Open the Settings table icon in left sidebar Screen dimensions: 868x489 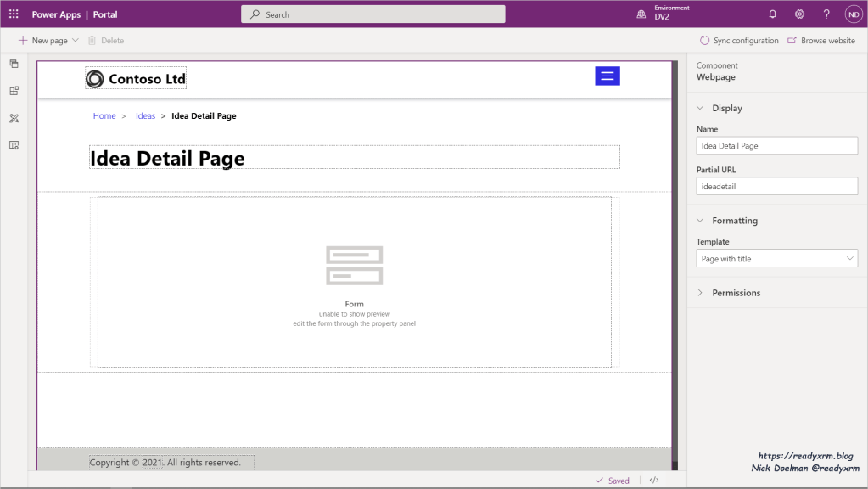tap(14, 145)
